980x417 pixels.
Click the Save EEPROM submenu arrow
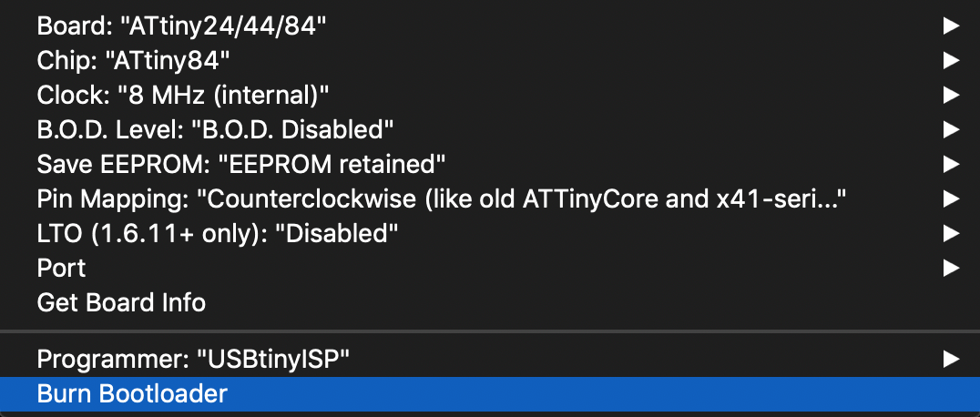(951, 164)
